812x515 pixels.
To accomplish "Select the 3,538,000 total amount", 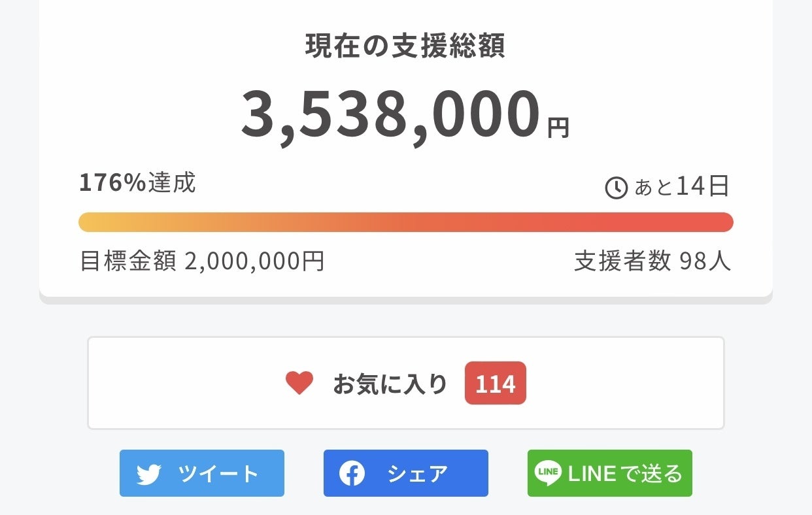I will point(391,115).
